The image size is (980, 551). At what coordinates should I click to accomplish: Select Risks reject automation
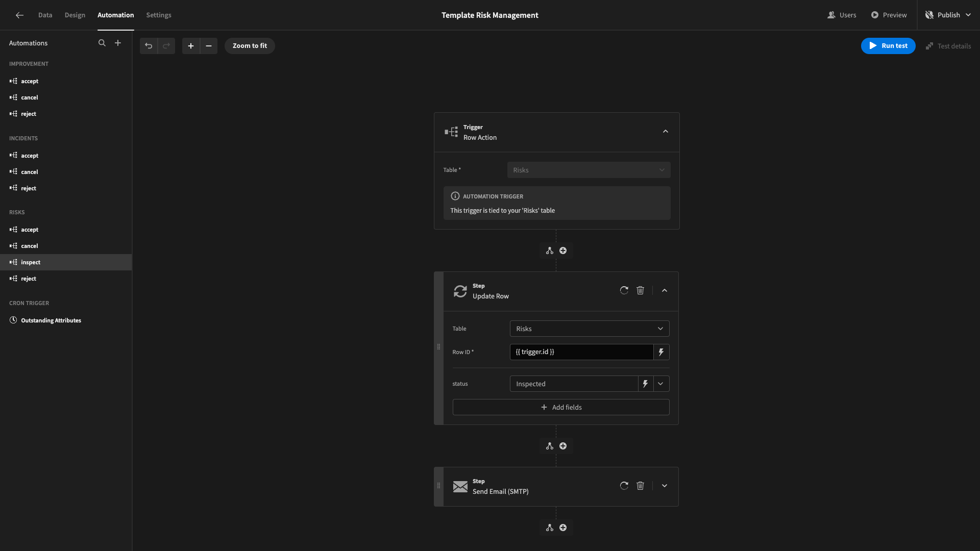(66, 279)
